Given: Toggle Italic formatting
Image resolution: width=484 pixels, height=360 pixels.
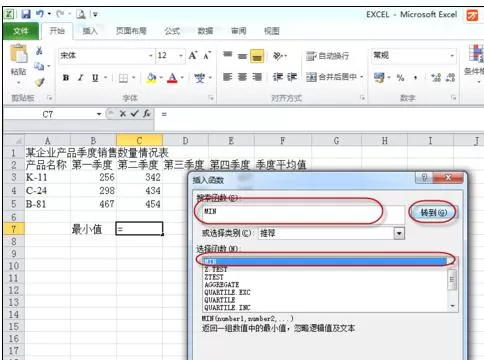Looking at the screenshot, I should (x=80, y=78).
